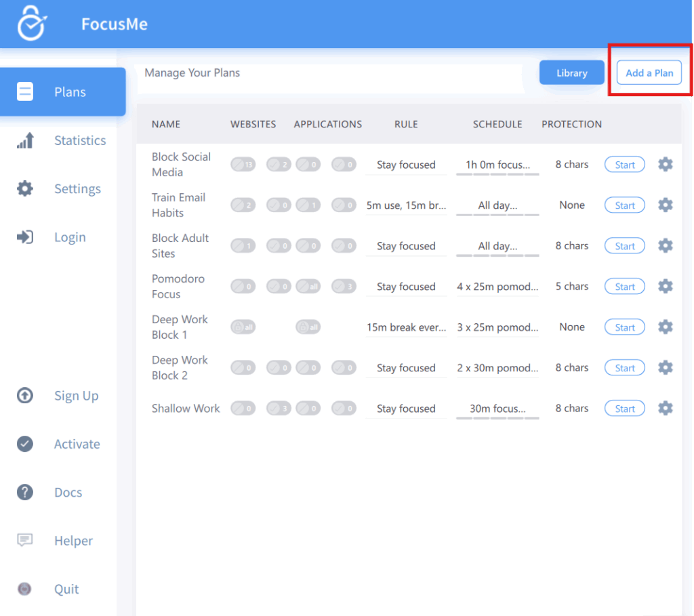Click the Activate checkmark icon
The width and height of the screenshot is (694, 616).
(x=25, y=444)
